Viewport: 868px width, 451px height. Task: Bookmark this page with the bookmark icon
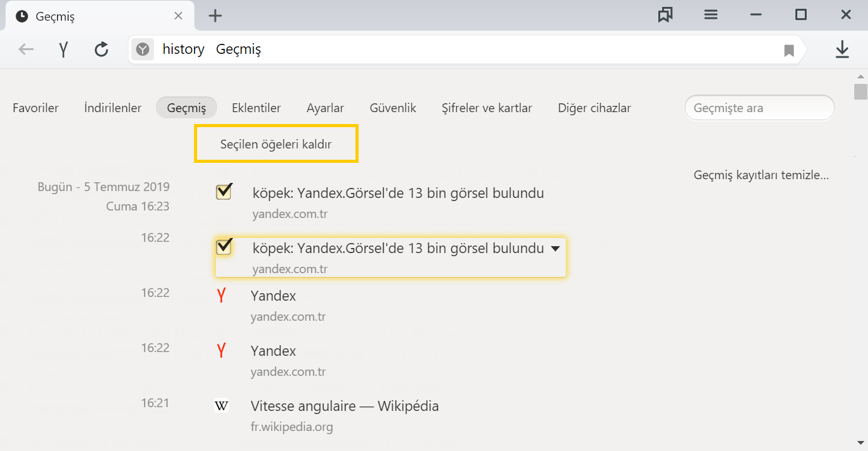pos(789,50)
